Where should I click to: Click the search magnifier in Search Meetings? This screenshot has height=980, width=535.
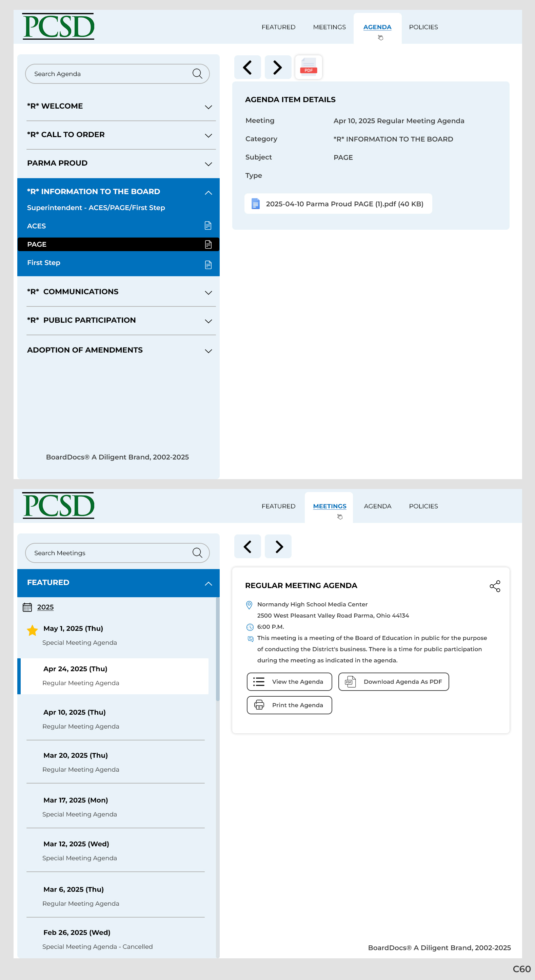197,552
